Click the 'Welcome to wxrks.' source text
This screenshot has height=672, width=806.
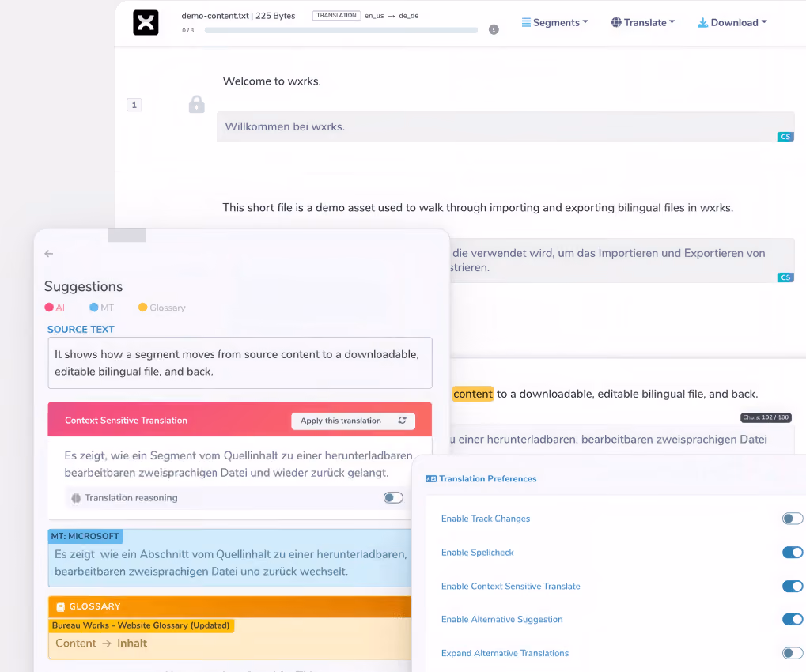click(x=272, y=81)
